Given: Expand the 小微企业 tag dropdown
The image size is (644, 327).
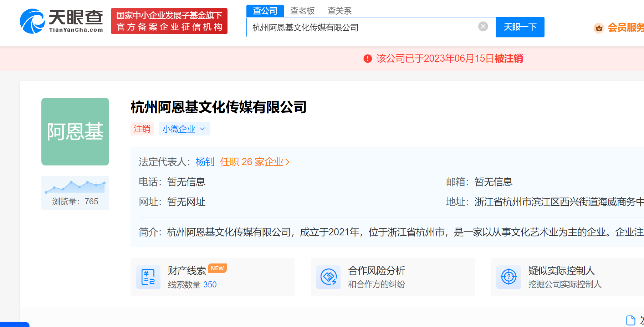Looking at the screenshot, I should click(x=184, y=129).
